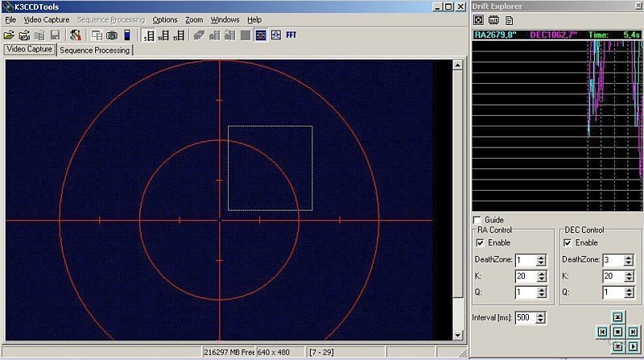Click the FFT toolbar button
644x360 pixels.
(x=291, y=35)
